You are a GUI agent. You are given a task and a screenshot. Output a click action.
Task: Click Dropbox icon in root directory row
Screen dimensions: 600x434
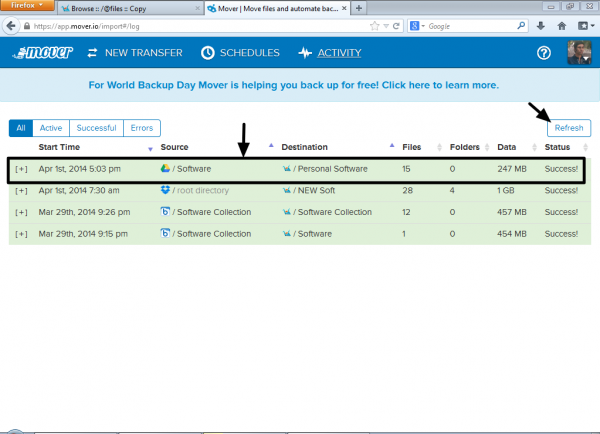point(166,190)
